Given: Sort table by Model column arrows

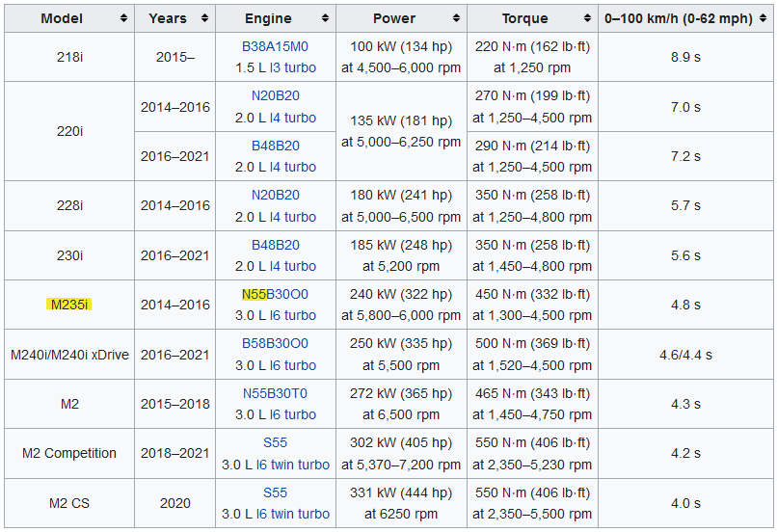Looking at the screenshot, I should 124,18.
